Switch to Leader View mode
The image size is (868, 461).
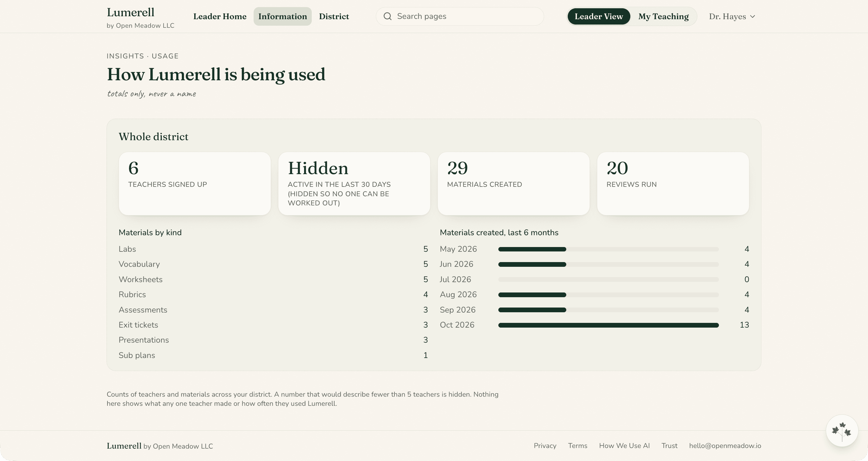pos(599,16)
